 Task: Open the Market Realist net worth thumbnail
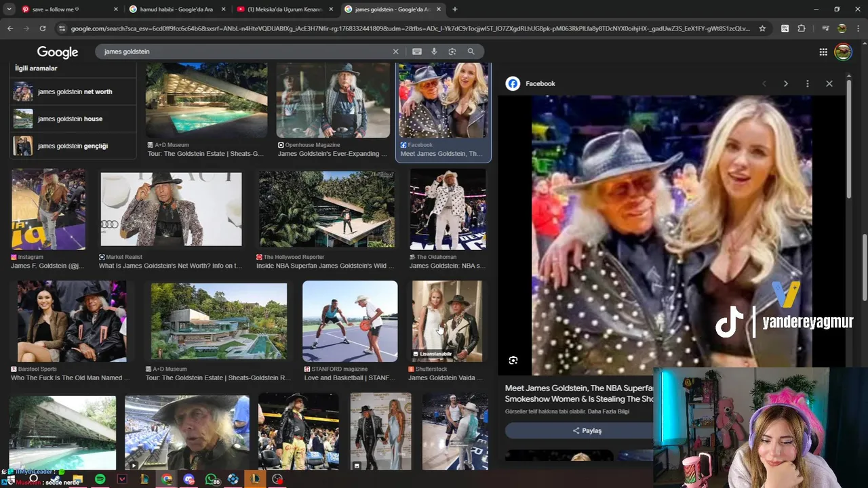pyautogui.click(x=171, y=209)
